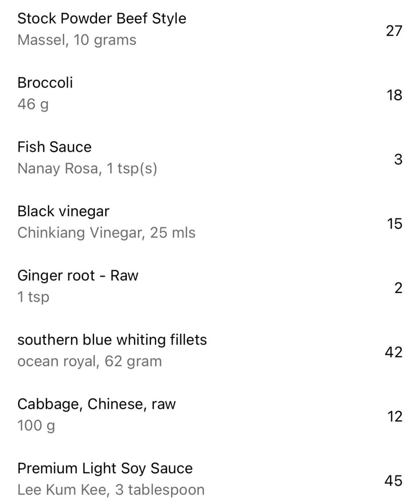
Task: Open the southern blue whiting fillets entry
Action: tap(112, 340)
